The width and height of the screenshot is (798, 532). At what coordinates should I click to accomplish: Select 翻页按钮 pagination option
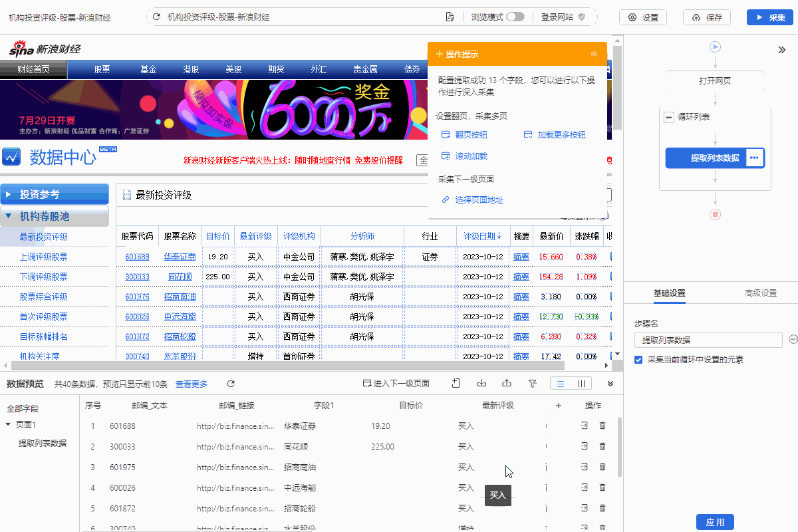point(464,134)
